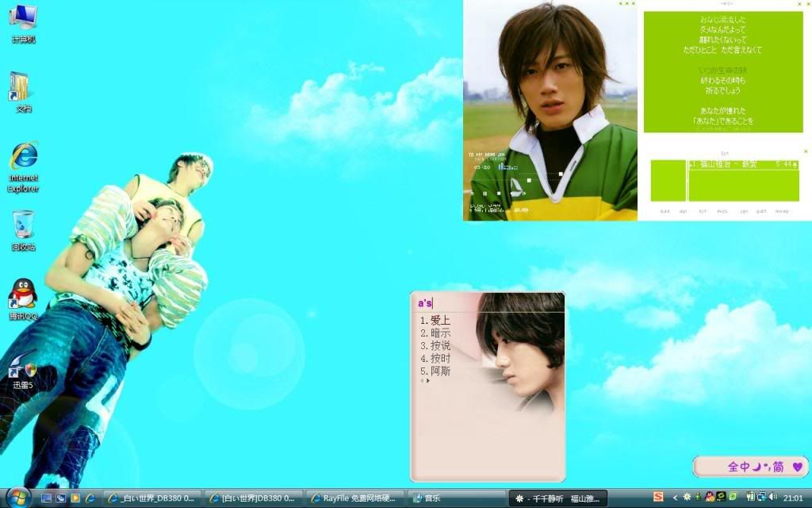Viewport: 812px width, 508px height.
Task: Switch to 音乐 folder taskbar window
Action: pyautogui.click(x=432, y=498)
